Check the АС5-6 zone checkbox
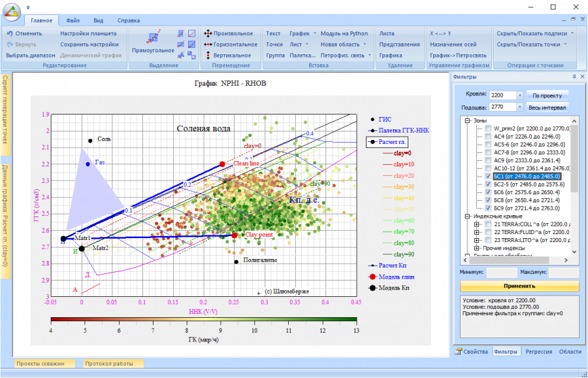This screenshot has height=378, width=588. [x=488, y=144]
